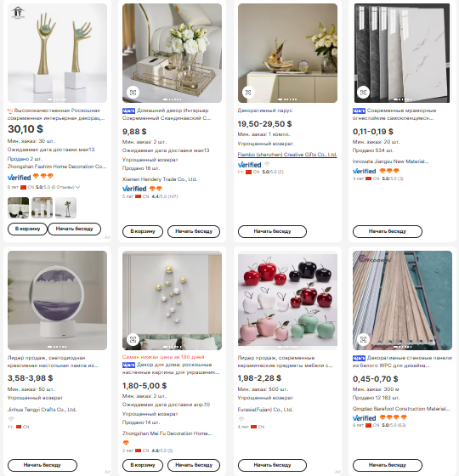Image resolution: width=459 pixels, height=476 pixels.
Task: Add the 30,10 $ hand sculpture to cart
Action: (27, 229)
